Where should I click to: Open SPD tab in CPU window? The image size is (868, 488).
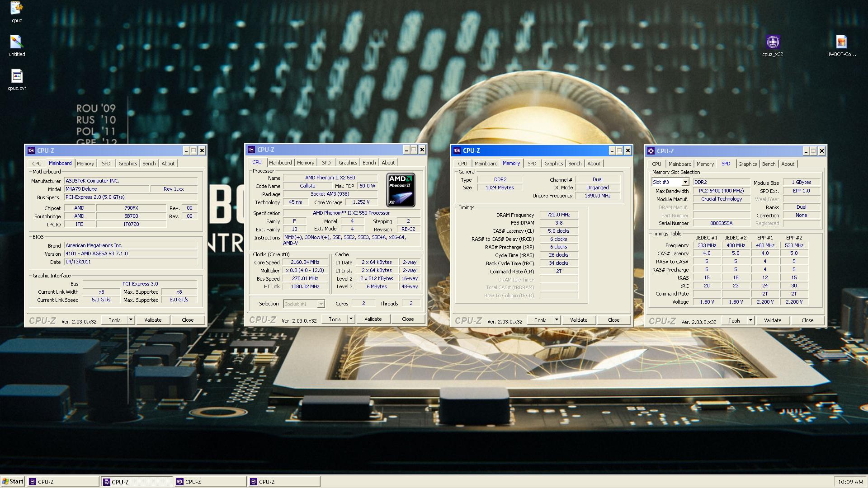point(326,163)
